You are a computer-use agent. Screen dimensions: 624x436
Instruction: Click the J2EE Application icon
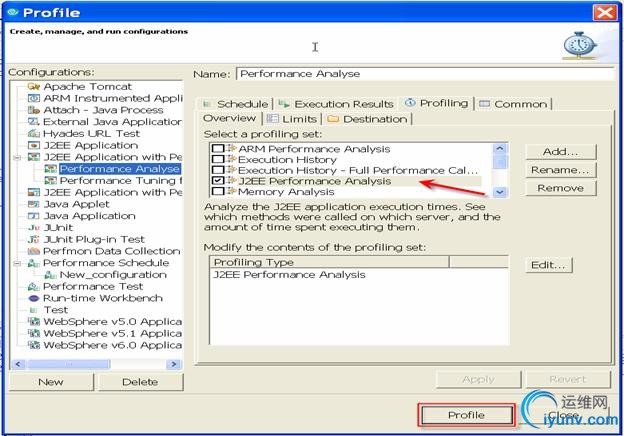[34, 145]
